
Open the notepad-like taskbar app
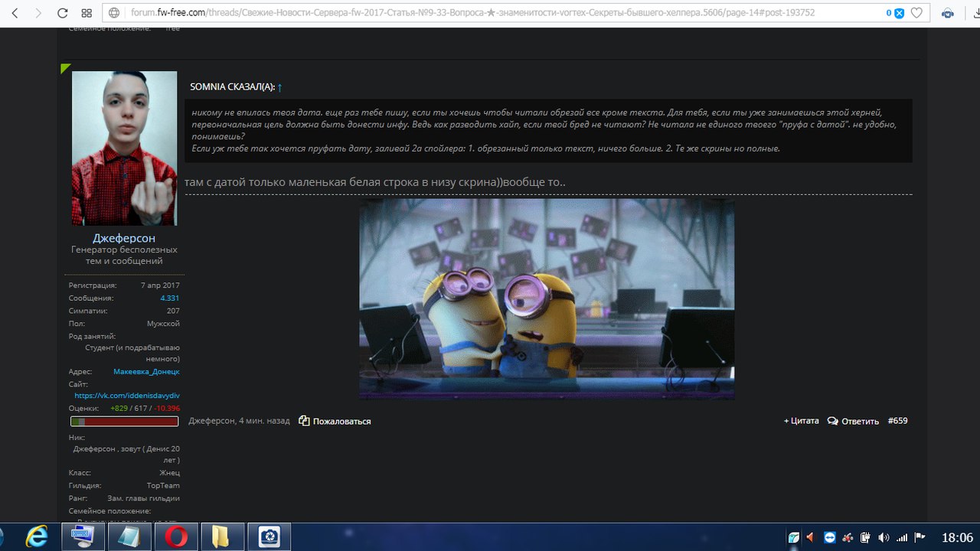tap(129, 536)
